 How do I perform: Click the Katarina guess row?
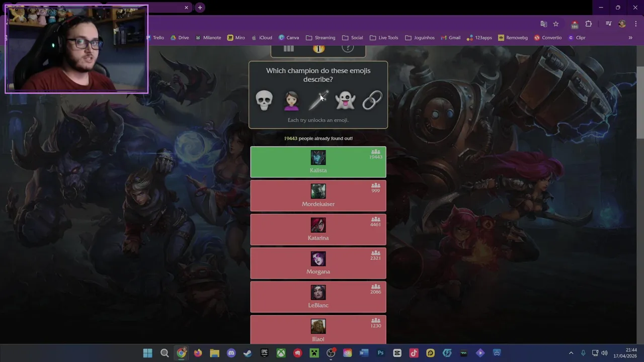tap(318, 229)
